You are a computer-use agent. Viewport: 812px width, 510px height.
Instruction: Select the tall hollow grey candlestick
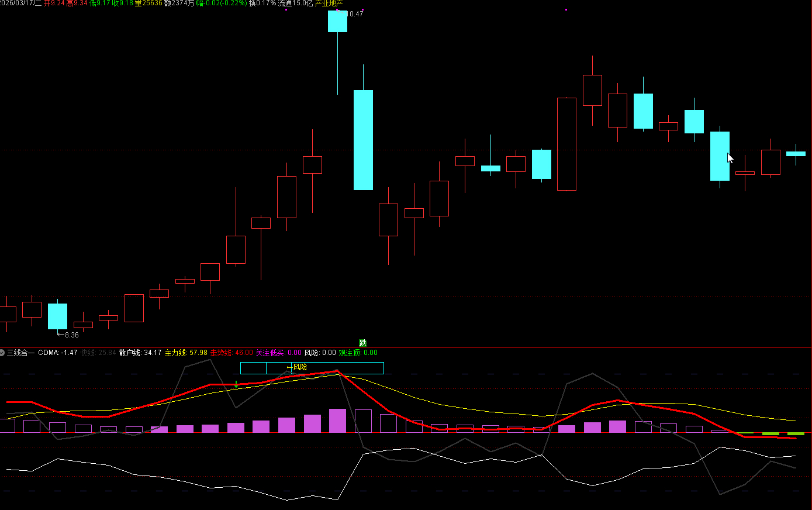point(566,144)
